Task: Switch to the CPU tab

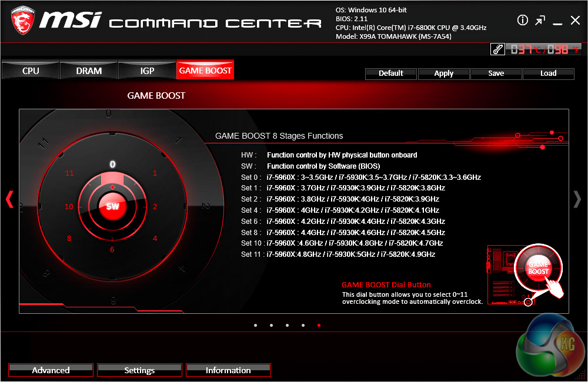Action: pos(31,71)
